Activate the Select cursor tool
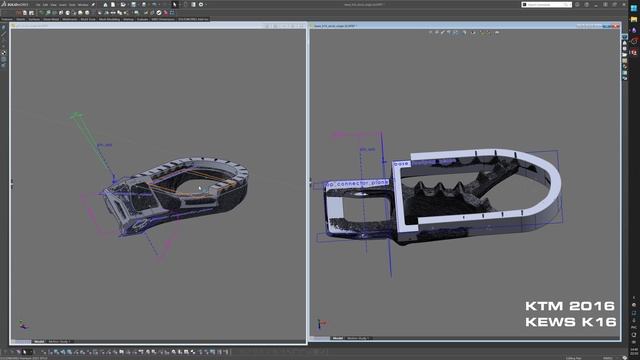The image size is (640, 360). (x=175, y=4)
